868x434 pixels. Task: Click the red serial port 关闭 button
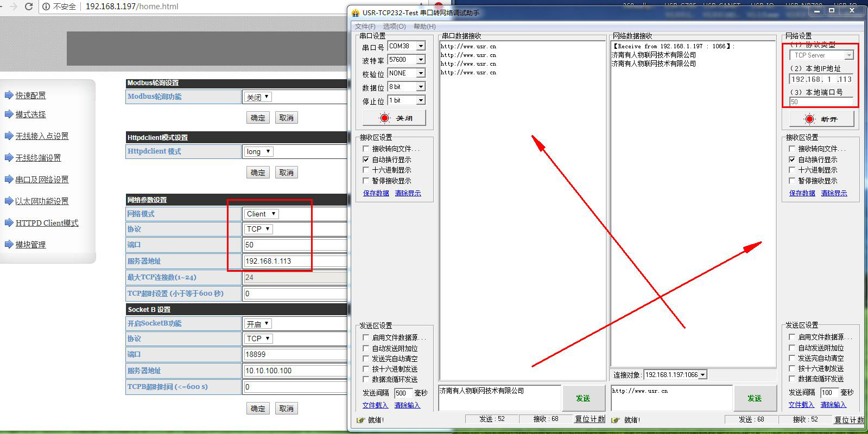click(394, 118)
